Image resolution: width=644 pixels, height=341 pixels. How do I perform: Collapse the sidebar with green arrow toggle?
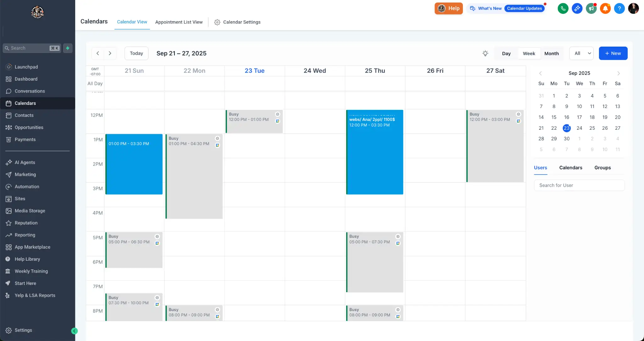pyautogui.click(x=74, y=331)
